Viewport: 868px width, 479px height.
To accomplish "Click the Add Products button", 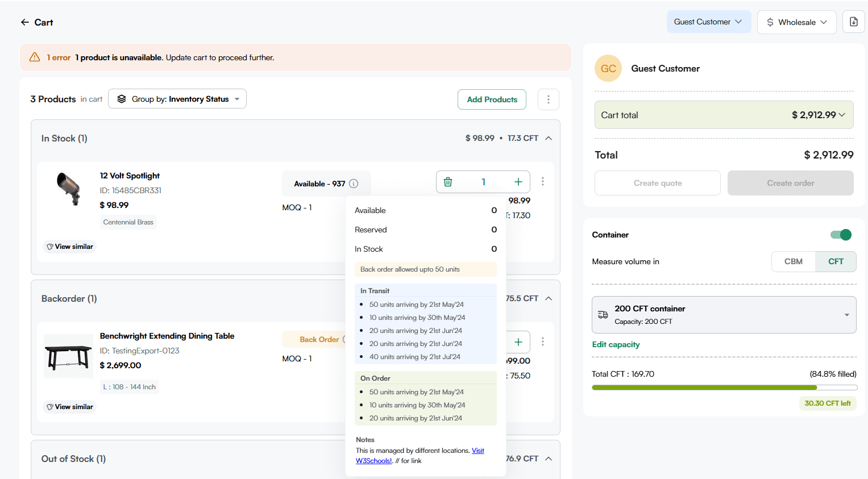I will click(492, 99).
